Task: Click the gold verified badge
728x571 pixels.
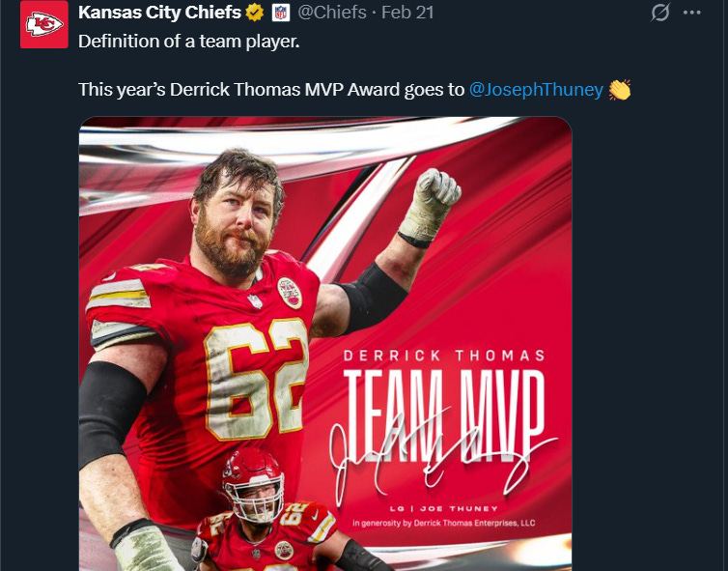Action: click(255, 13)
